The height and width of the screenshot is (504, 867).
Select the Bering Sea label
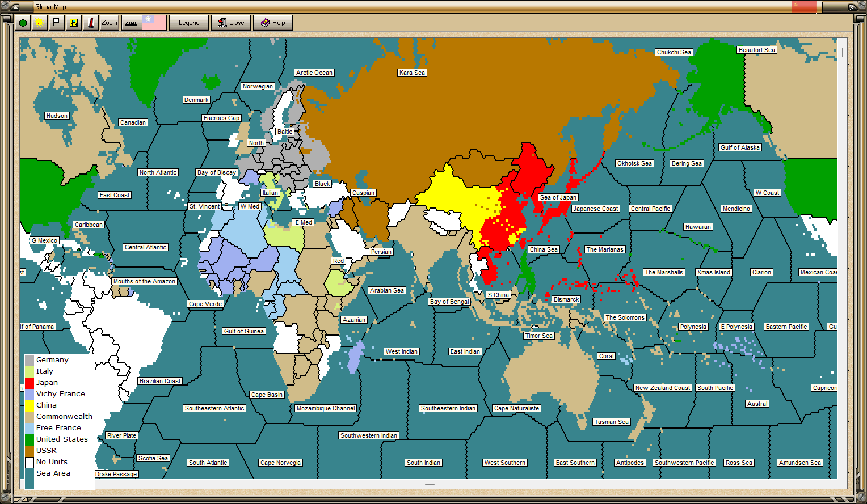click(687, 163)
